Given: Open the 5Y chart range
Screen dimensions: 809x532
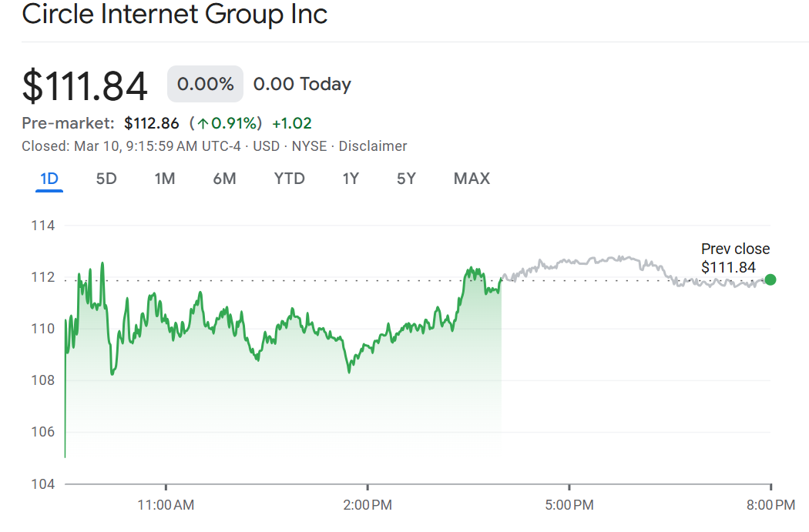Looking at the screenshot, I should [x=406, y=178].
